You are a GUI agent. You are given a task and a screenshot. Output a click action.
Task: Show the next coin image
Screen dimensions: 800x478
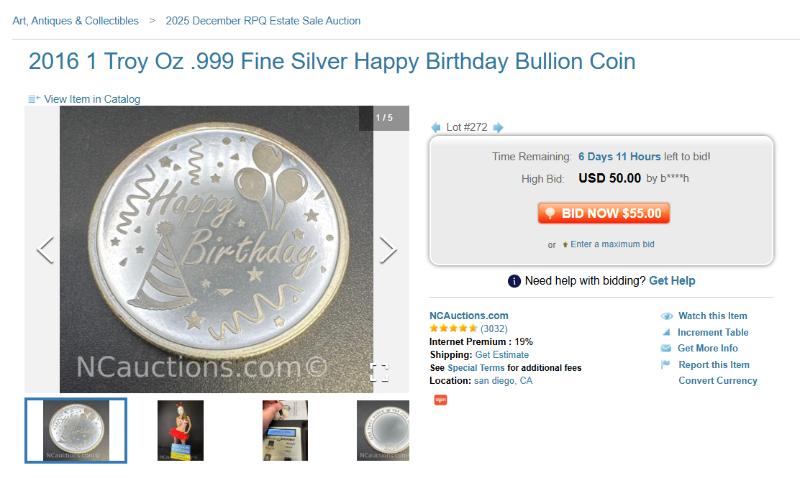388,249
